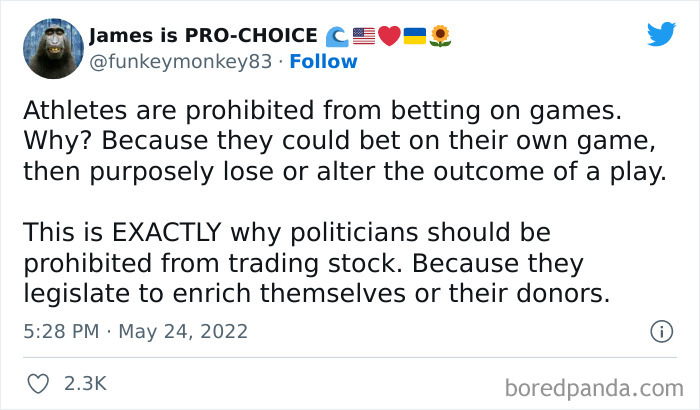The image size is (700, 410).
Task: Click the sunflower emoji
Action: 441,36
